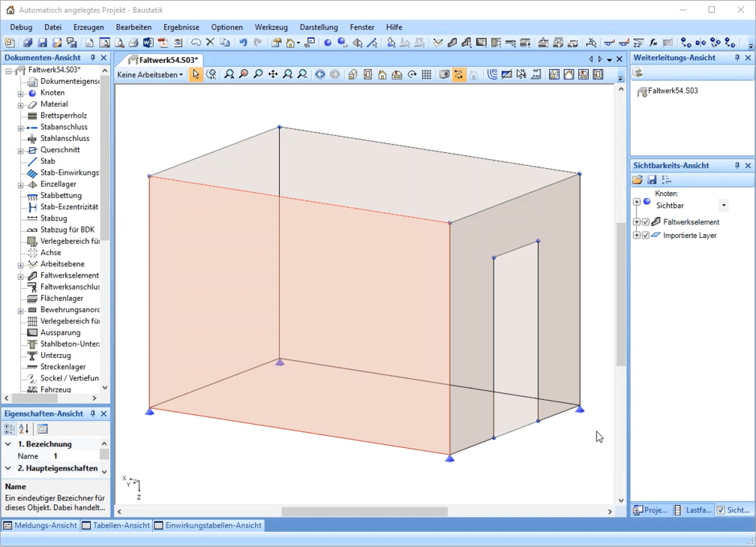Click the PDF export icon
This screenshot has width=756, height=547.
click(x=163, y=43)
